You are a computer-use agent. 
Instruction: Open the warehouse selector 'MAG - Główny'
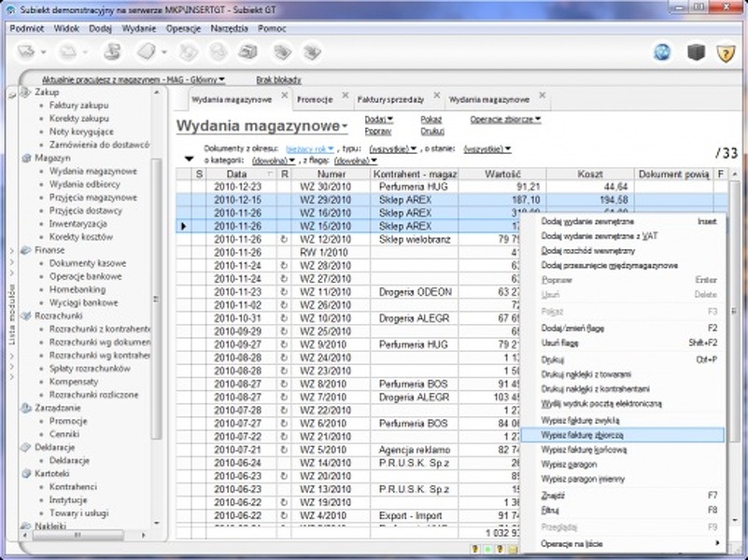point(194,79)
